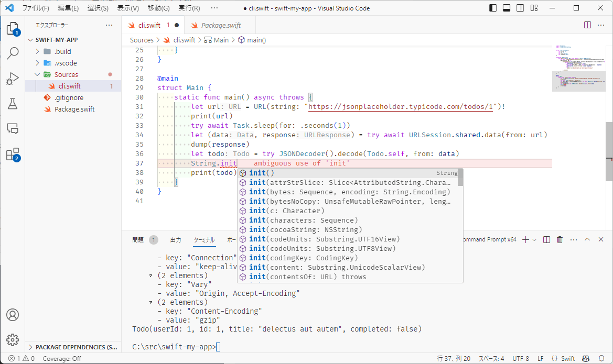Open Copilot from the status bar
This screenshot has height=364, width=613.
pos(586,359)
